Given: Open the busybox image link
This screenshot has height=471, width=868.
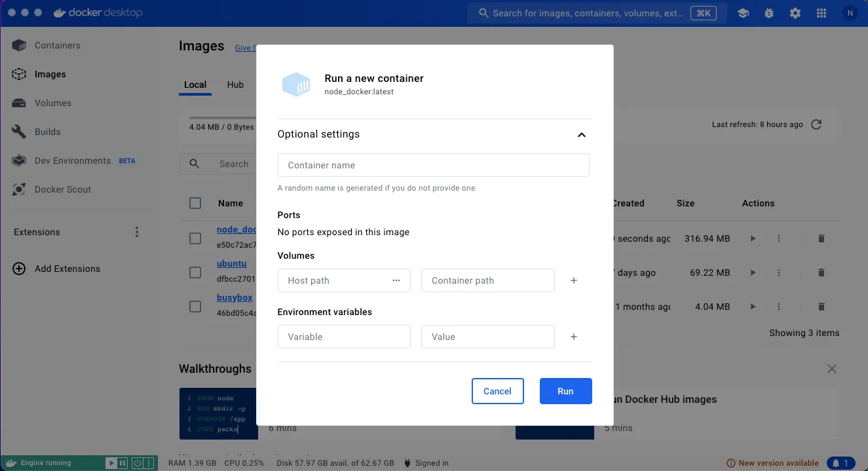Looking at the screenshot, I should (x=235, y=297).
